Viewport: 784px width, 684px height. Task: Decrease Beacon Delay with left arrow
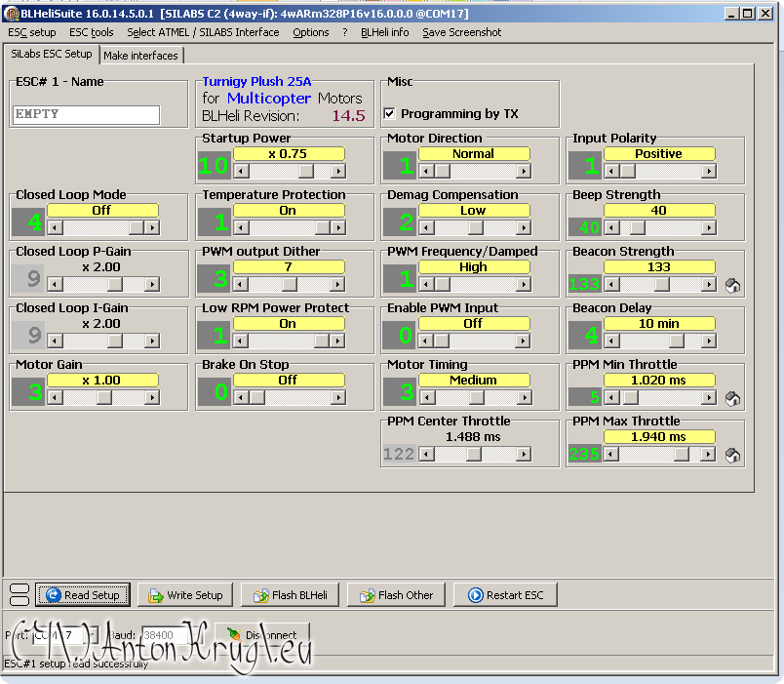611,341
